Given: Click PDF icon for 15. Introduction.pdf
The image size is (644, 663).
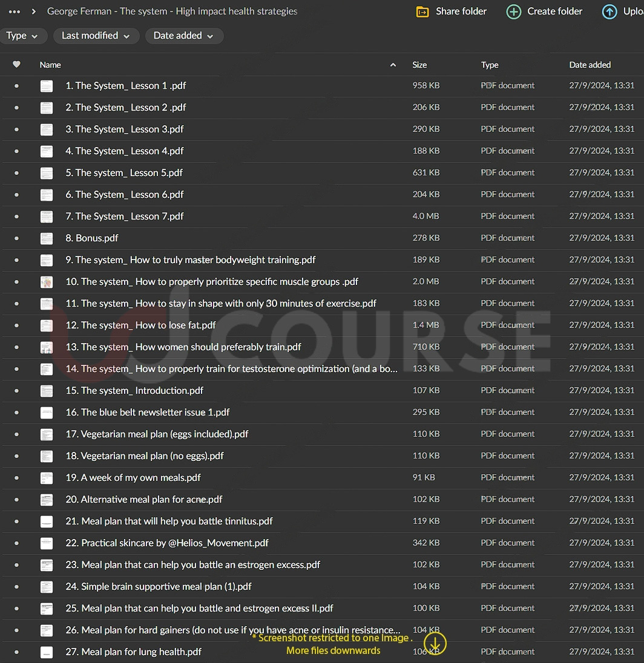Looking at the screenshot, I should click(47, 391).
